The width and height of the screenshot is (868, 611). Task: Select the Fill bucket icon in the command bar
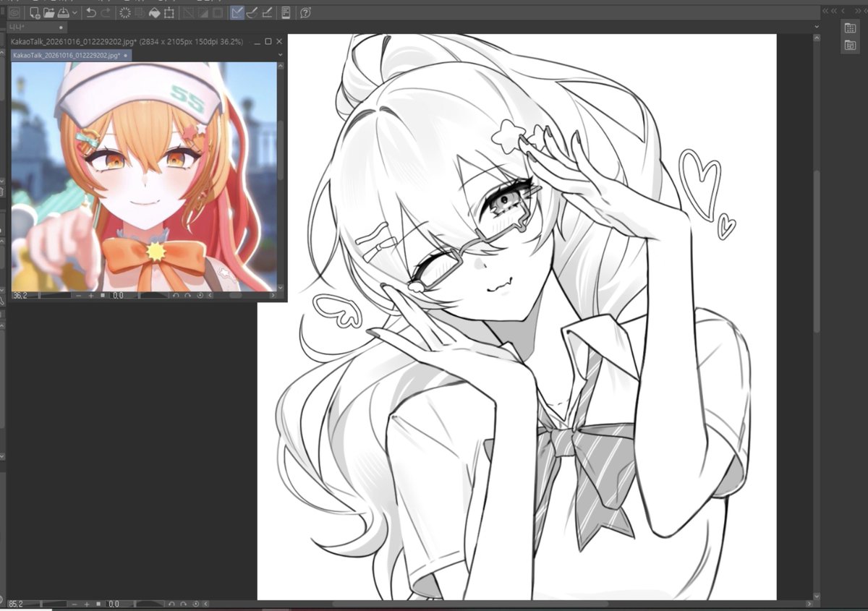tap(155, 12)
